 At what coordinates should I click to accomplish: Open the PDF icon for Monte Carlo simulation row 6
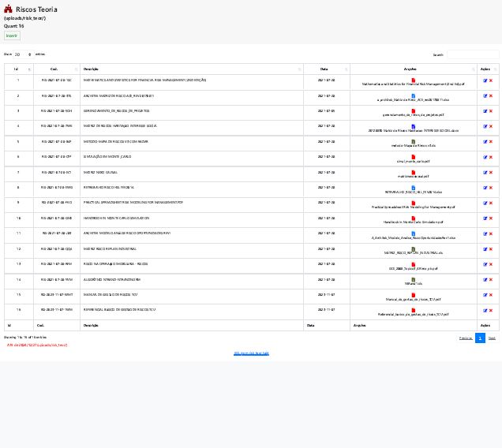(414, 155)
